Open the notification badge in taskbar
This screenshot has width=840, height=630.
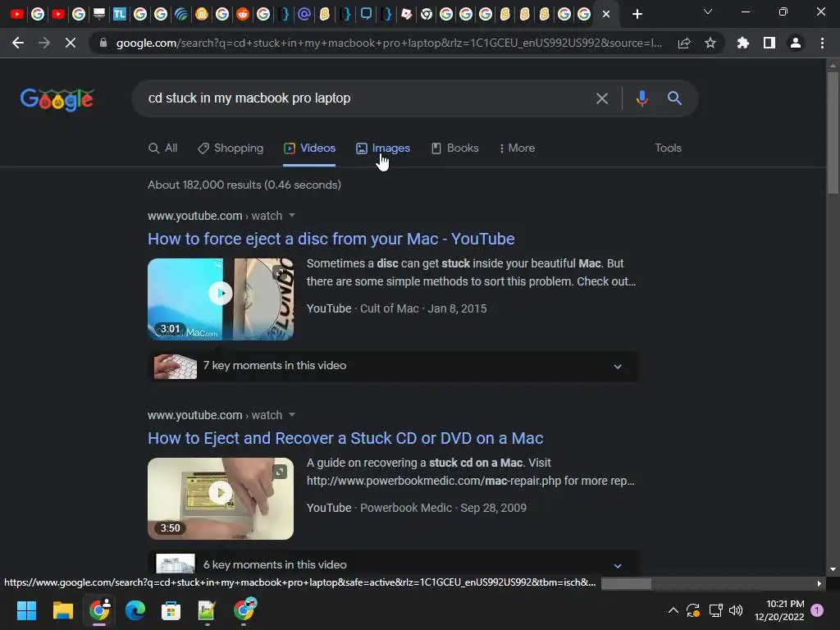817,610
